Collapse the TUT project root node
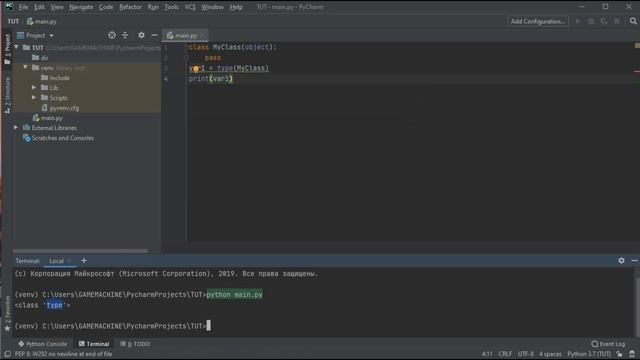640x360 pixels. pyautogui.click(x=16, y=47)
